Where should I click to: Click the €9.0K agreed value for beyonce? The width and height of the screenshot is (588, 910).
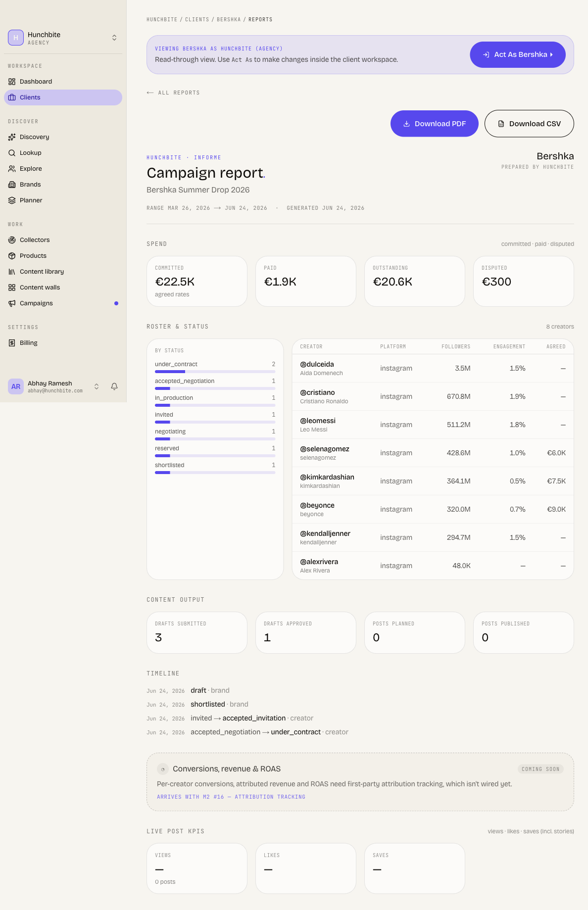coord(556,509)
